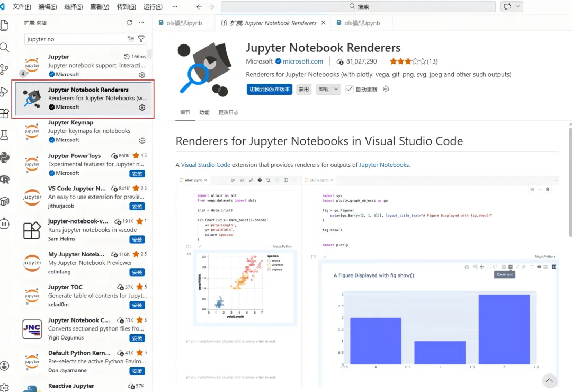Open the Accounts icon in activity bar
Screen dimensions: 572x392
pos(4,366)
